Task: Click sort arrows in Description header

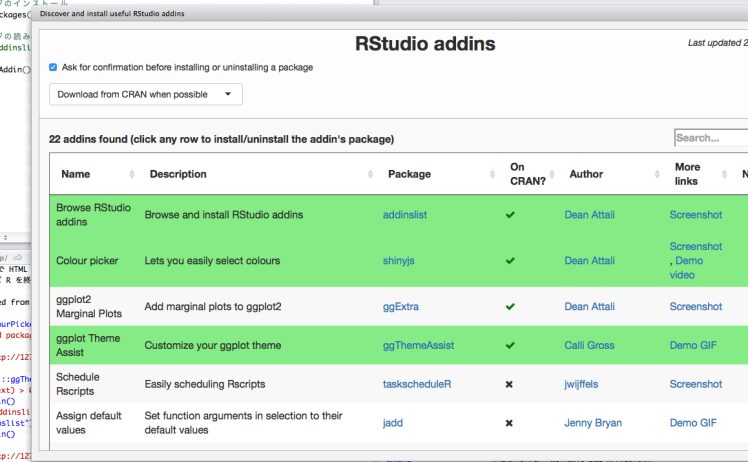Action: pyautogui.click(x=369, y=174)
